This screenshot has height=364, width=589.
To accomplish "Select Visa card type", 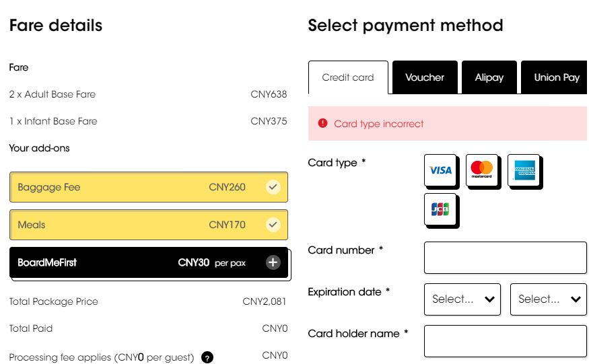I will pyautogui.click(x=440, y=170).
